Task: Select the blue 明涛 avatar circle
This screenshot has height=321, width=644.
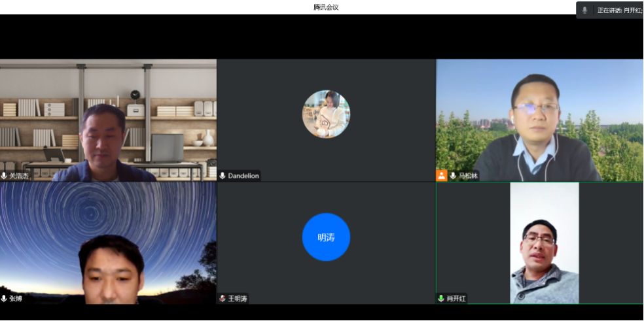Action: pyautogui.click(x=326, y=237)
